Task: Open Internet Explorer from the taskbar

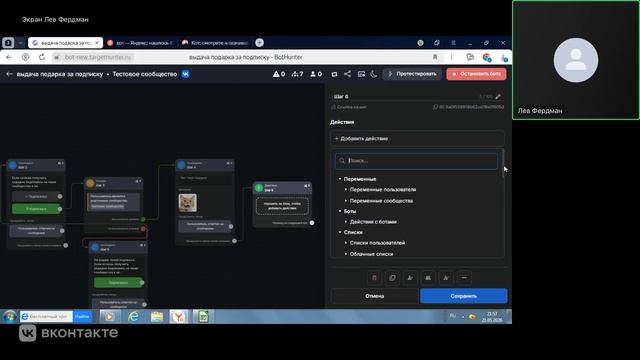Action: click(x=133, y=316)
